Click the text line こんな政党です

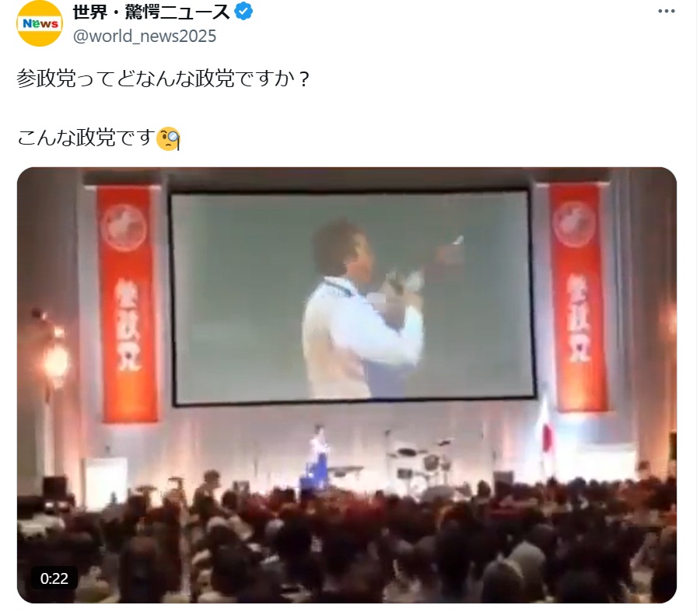click(x=86, y=138)
